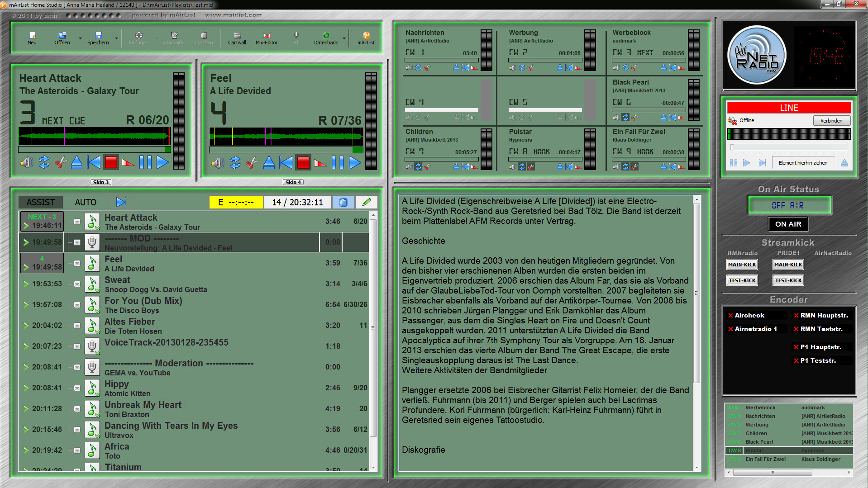Image resolution: width=868 pixels, height=488 pixels.
Task: Click Player 3 progress bar
Action: (x=95, y=150)
